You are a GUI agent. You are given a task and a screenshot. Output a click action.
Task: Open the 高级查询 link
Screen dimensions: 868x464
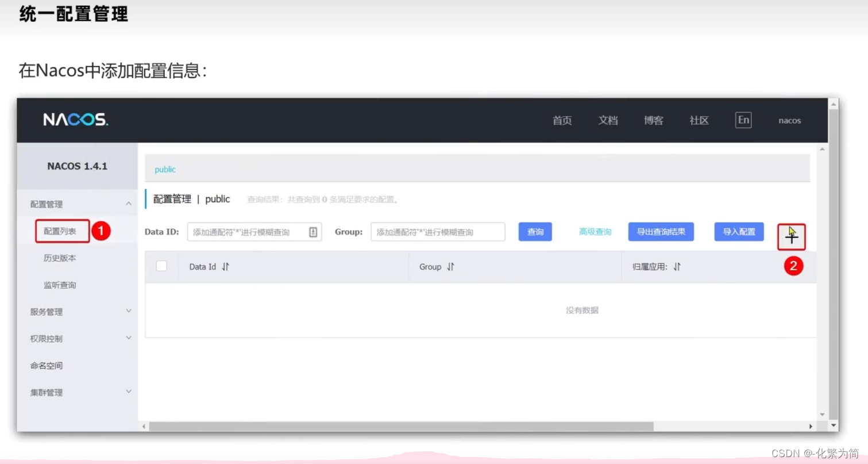tap(595, 232)
